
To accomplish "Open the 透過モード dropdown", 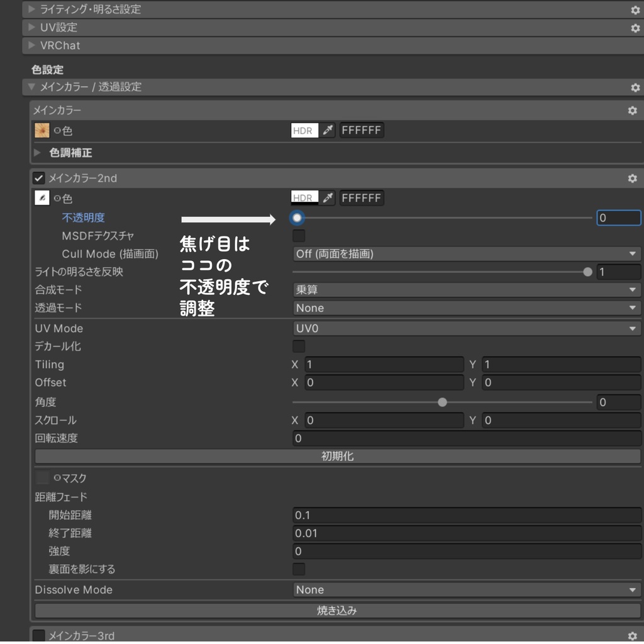I will 467,308.
